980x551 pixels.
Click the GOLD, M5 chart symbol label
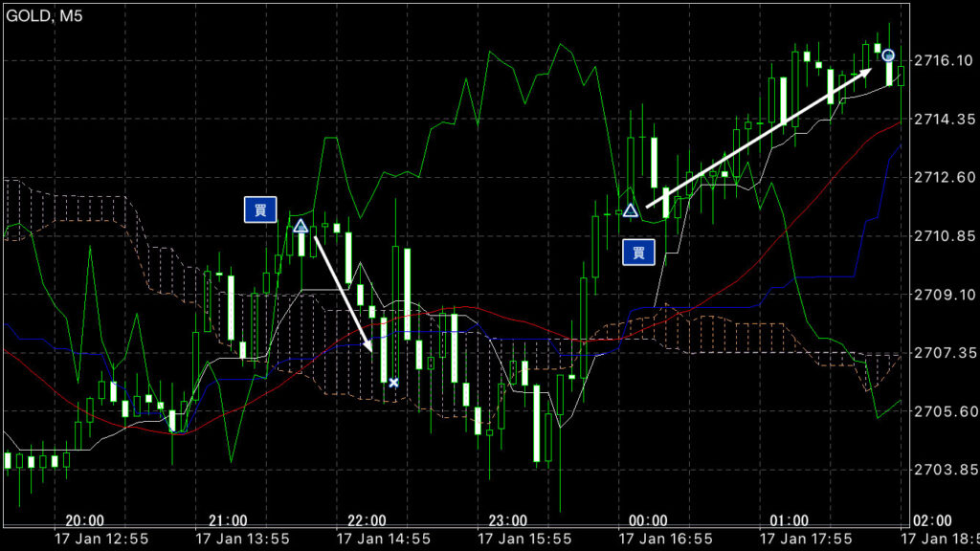coord(44,16)
